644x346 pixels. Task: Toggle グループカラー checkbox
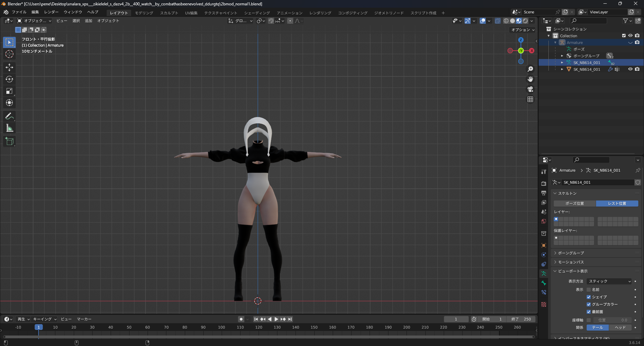589,304
